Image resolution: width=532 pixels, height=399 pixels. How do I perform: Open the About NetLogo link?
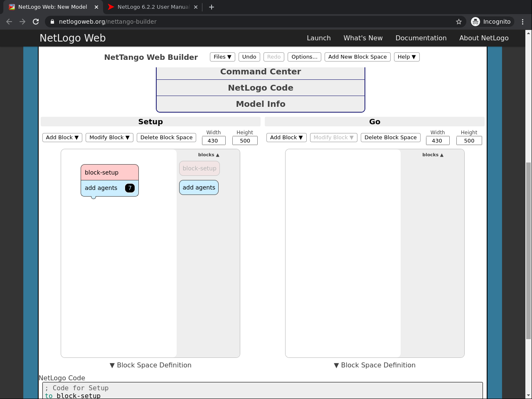point(484,38)
